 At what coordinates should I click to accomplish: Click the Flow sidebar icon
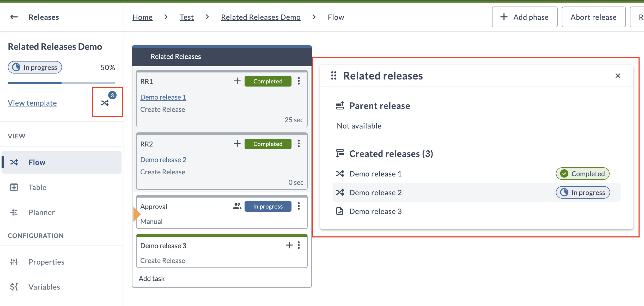[x=14, y=162]
